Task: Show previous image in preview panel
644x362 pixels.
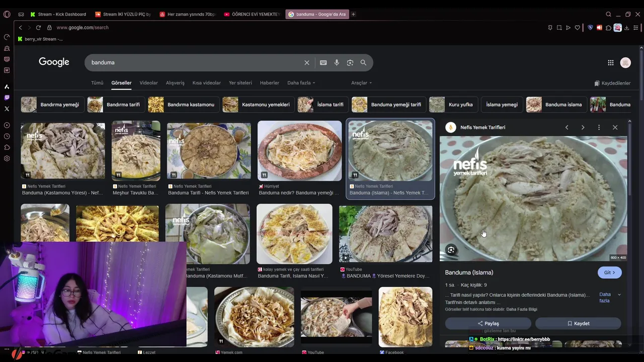Action: coord(567,127)
